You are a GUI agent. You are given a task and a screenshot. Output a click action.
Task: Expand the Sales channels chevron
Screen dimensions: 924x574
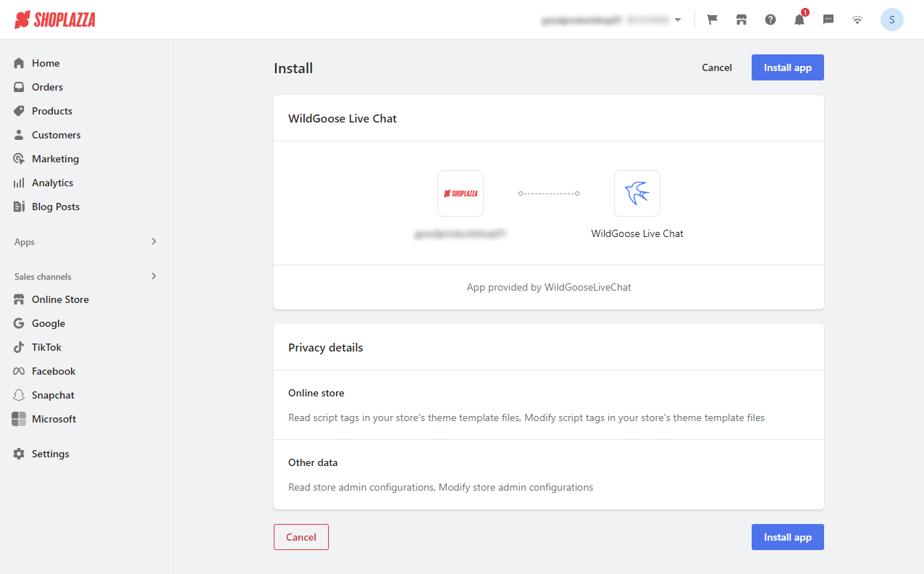154,276
